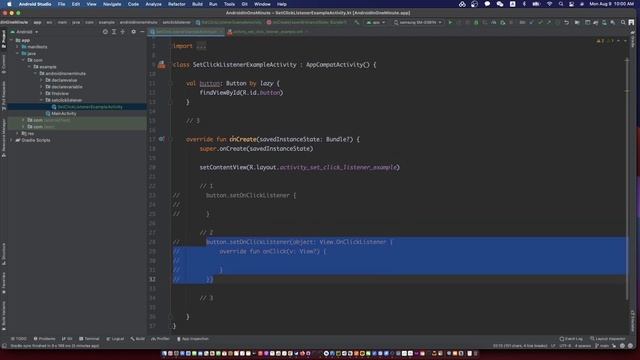
Task: Open the Resource Manager side tab
Action: 4,138
